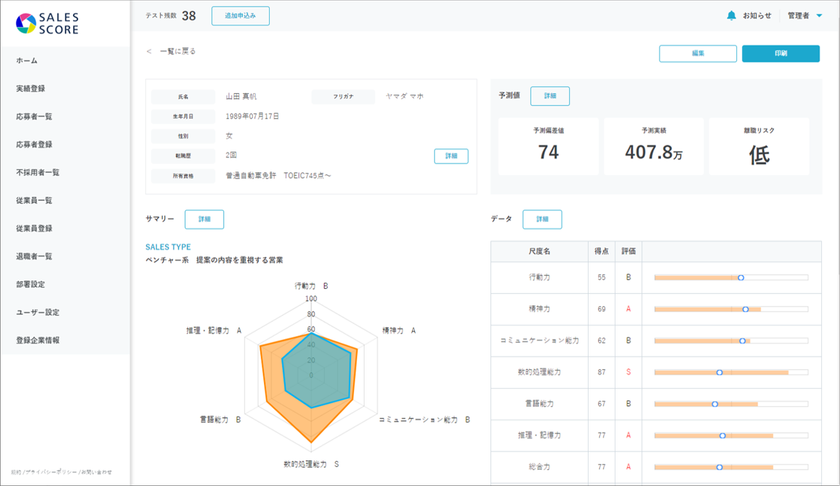
Task: Click the 数的処理能力 score bar marker
Action: [719, 372]
